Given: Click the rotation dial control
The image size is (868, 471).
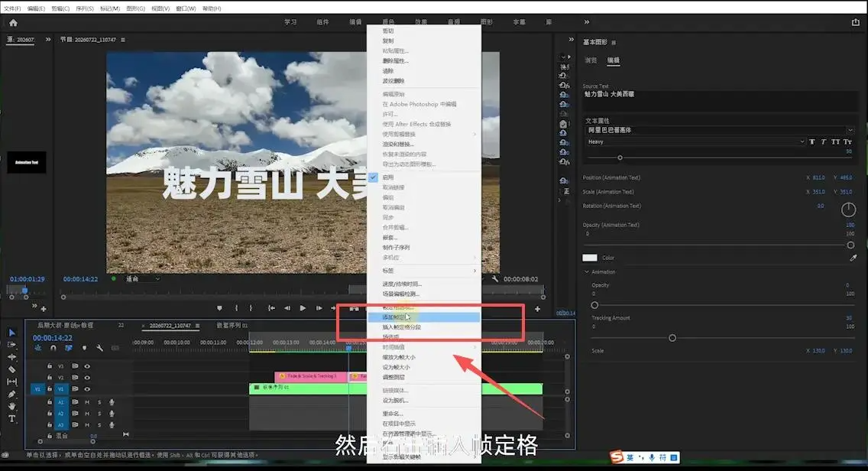Looking at the screenshot, I should [848, 210].
